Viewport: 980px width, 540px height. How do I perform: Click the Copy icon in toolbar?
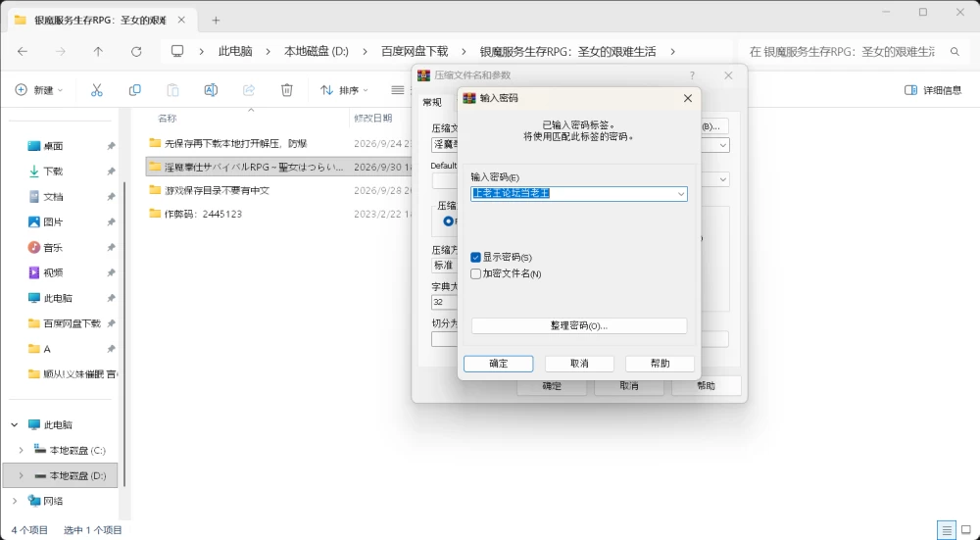point(134,90)
